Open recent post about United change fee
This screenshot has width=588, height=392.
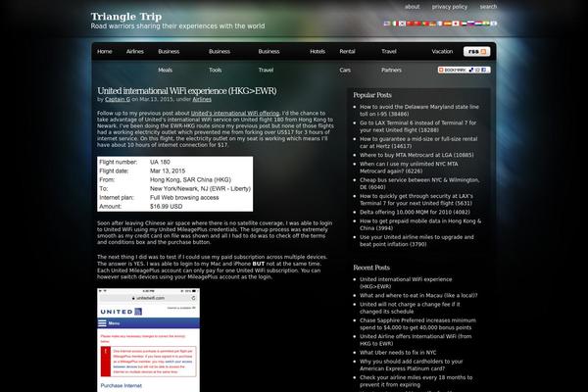[410, 308]
